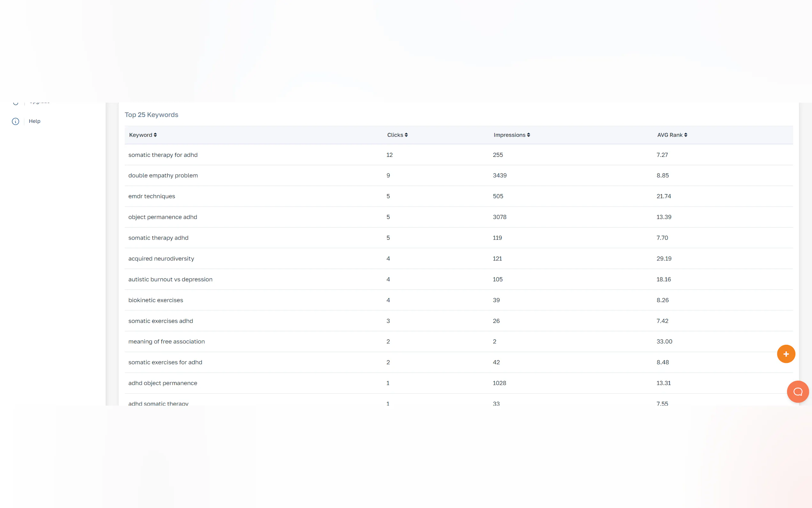
Task: Sort table by Keyword column arrows
Action: pos(155,135)
